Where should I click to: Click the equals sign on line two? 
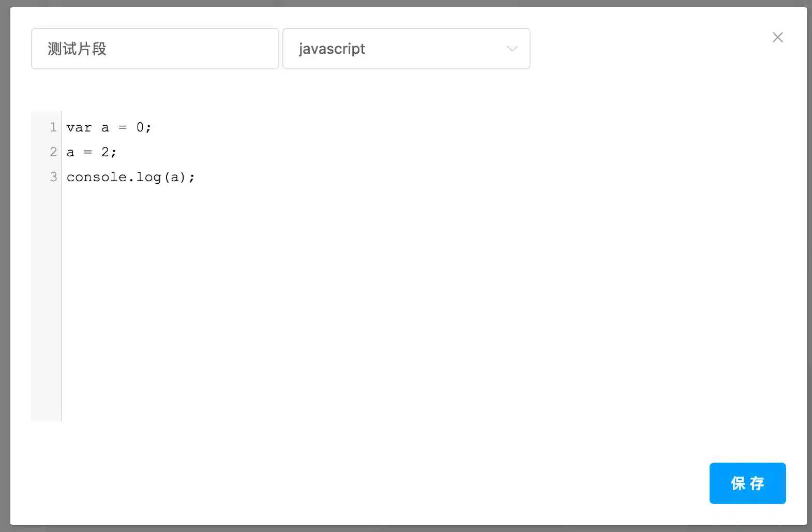point(88,153)
